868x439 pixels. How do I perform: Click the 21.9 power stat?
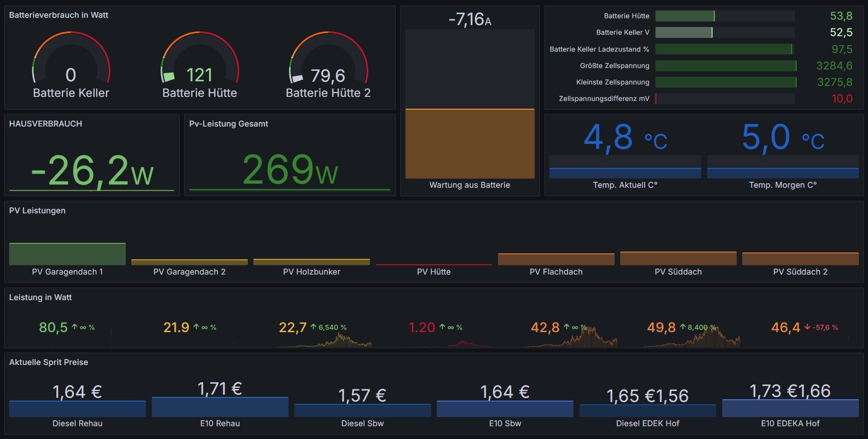pyautogui.click(x=176, y=328)
